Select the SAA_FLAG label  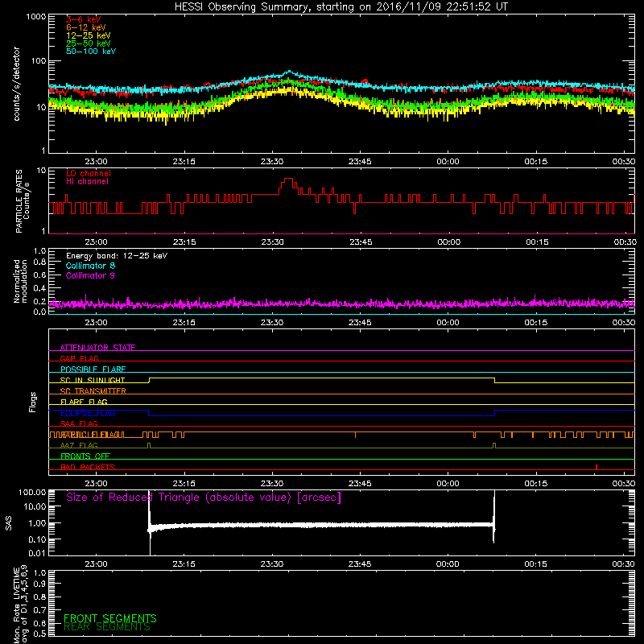coord(79,423)
